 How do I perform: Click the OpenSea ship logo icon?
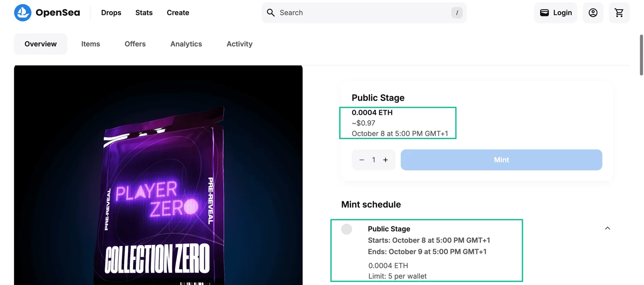click(23, 13)
